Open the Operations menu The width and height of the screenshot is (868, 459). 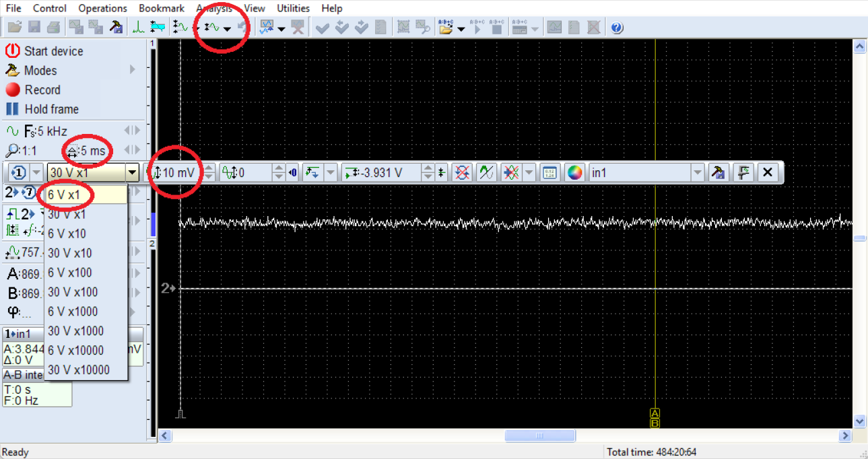[102, 8]
